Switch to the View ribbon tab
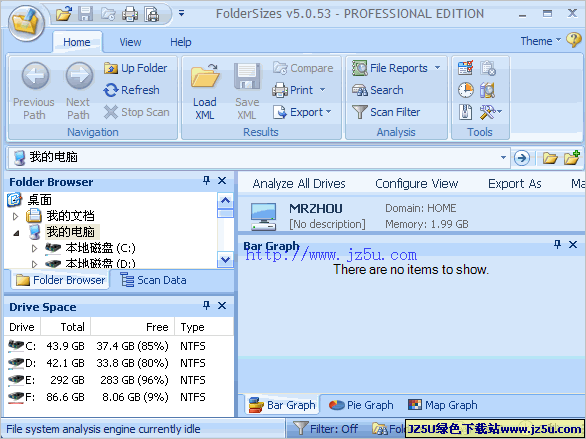 [x=130, y=42]
